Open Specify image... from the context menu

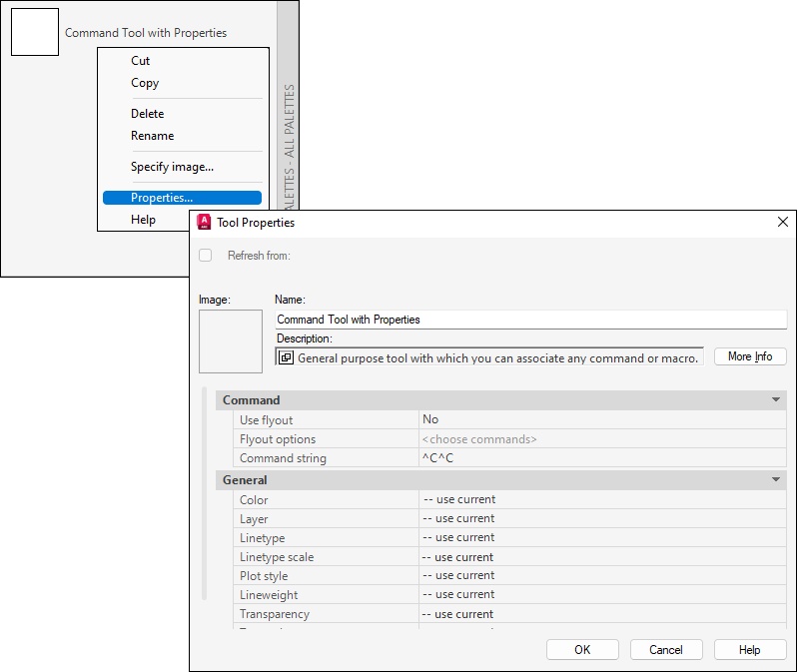[x=172, y=167]
